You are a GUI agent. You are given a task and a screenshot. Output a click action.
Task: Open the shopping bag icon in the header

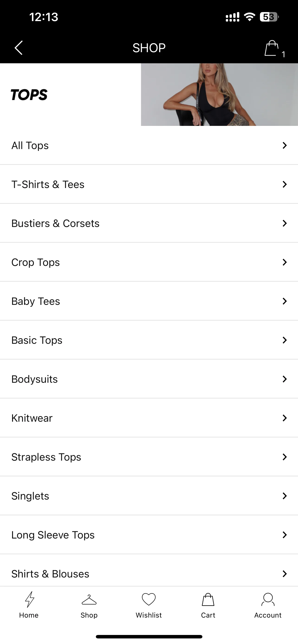pyautogui.click(x=272, y=48)
